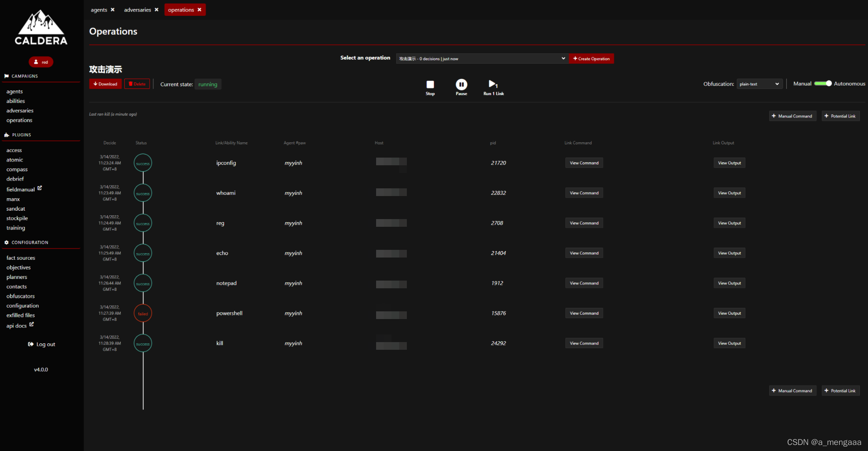Viewport: 868px width, 451px height.
Task: Switch to the agents tab
Action: coord(99,10)
